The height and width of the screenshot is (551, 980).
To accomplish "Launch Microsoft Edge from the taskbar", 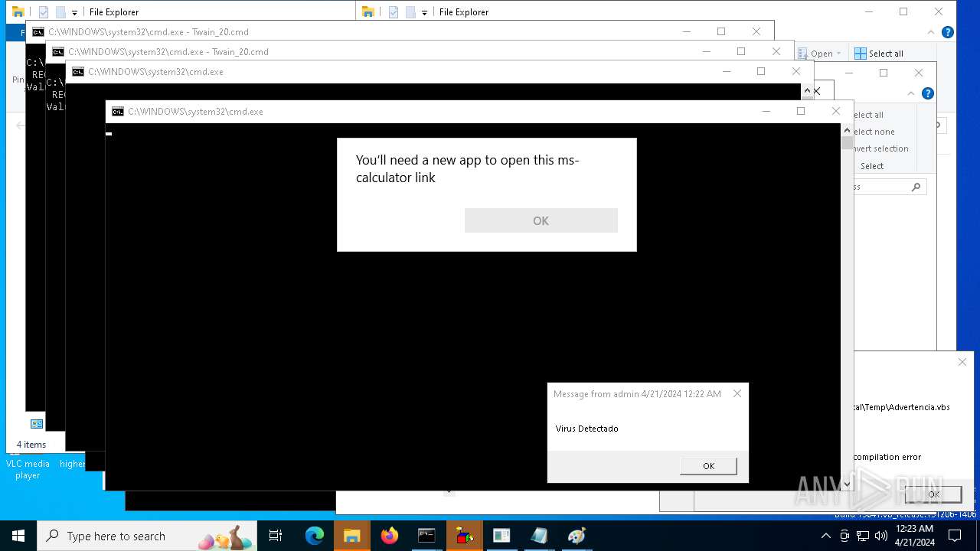I will point(314,536).
